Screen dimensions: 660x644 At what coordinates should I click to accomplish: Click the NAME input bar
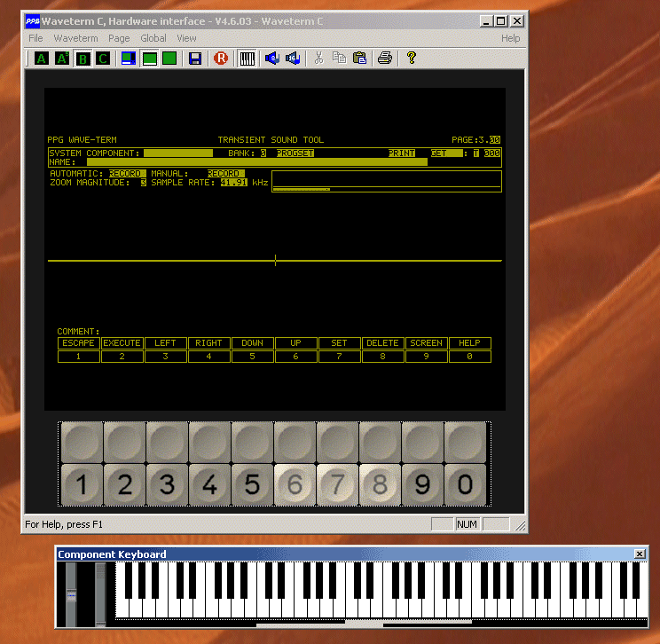coord(257,162)
